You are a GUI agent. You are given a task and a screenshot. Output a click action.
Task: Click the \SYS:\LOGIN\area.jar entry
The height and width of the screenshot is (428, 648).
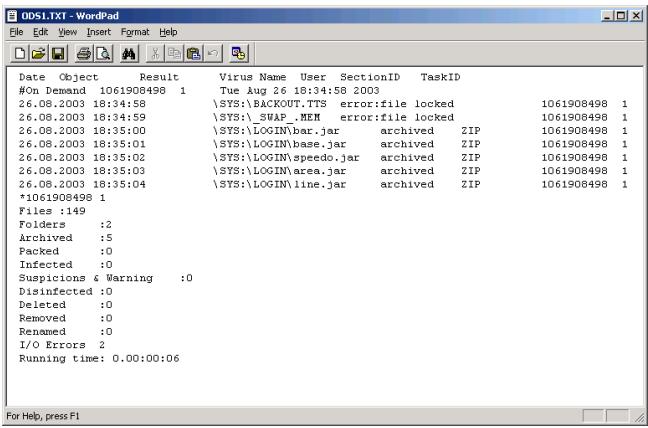point(280,171)
